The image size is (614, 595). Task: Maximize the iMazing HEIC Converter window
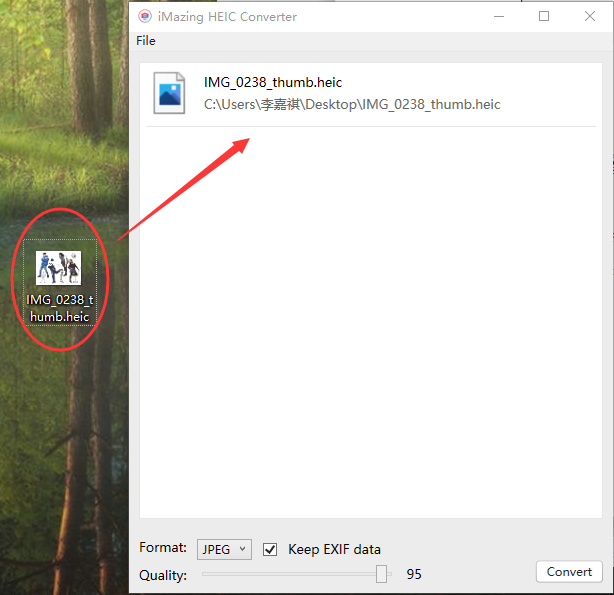pyautogui.click(x=544, y=16)
